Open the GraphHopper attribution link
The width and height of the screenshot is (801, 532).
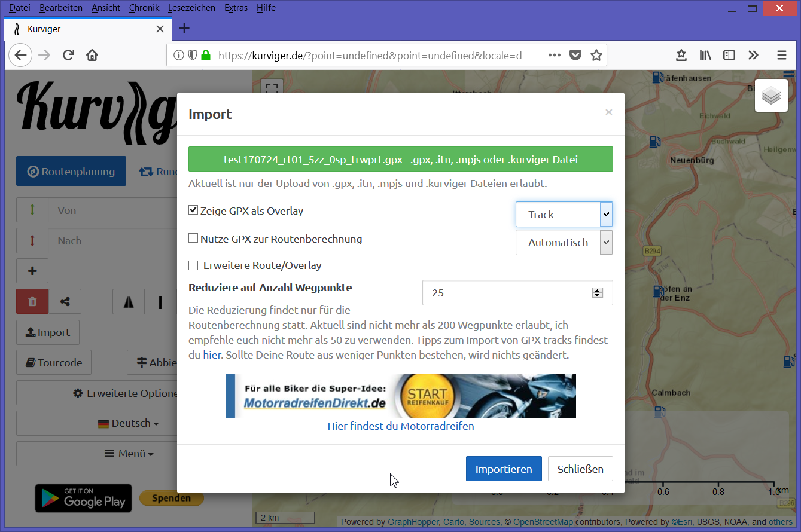tap(413, 522)
